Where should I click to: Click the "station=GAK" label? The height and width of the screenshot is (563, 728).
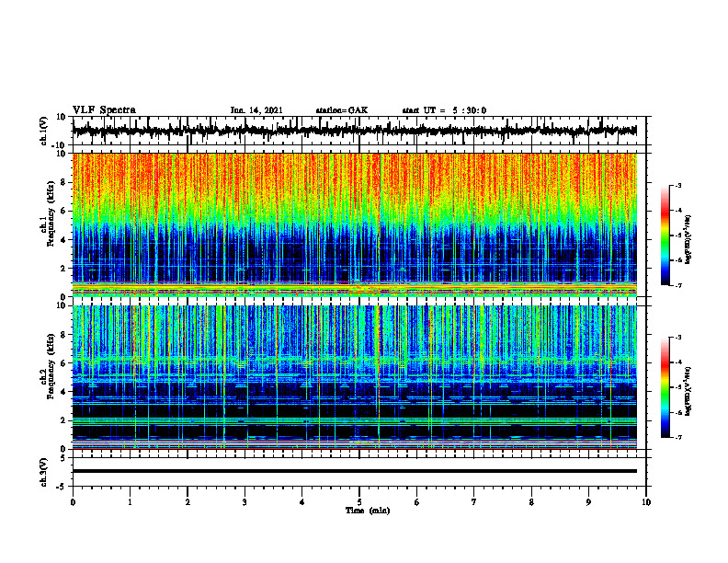[x=342, y=110]
